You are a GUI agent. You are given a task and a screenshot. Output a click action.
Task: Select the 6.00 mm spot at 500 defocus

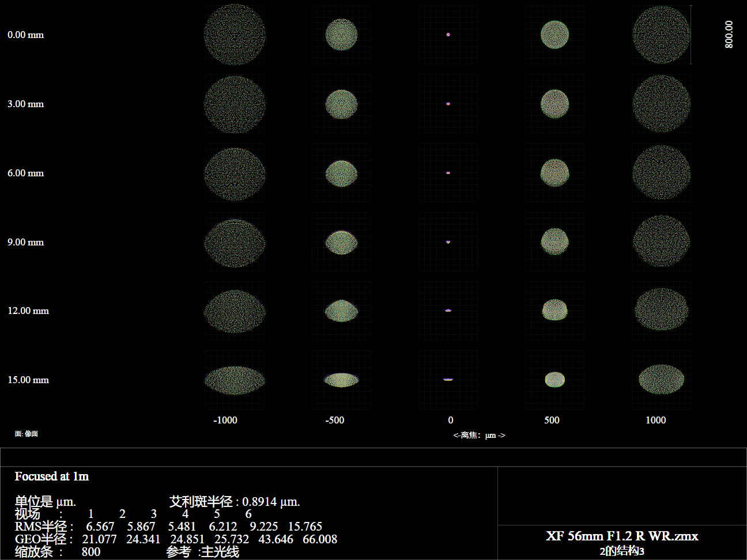[554, 172]
